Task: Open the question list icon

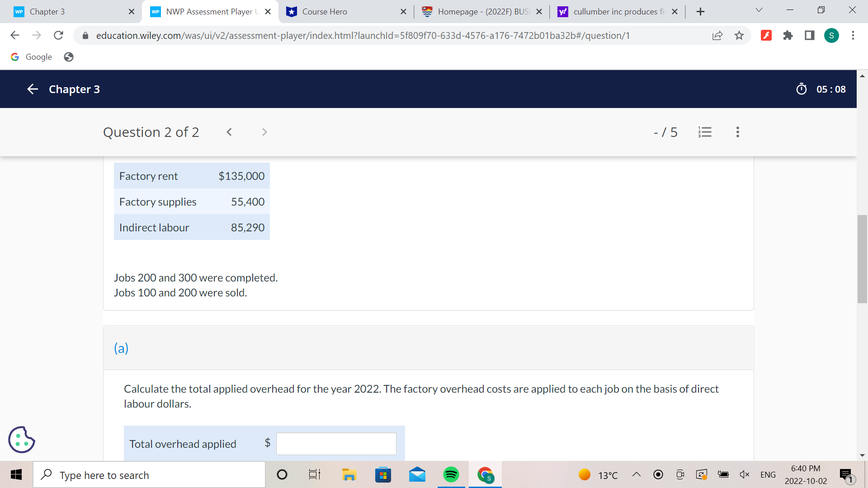Action: click(705, 132)
